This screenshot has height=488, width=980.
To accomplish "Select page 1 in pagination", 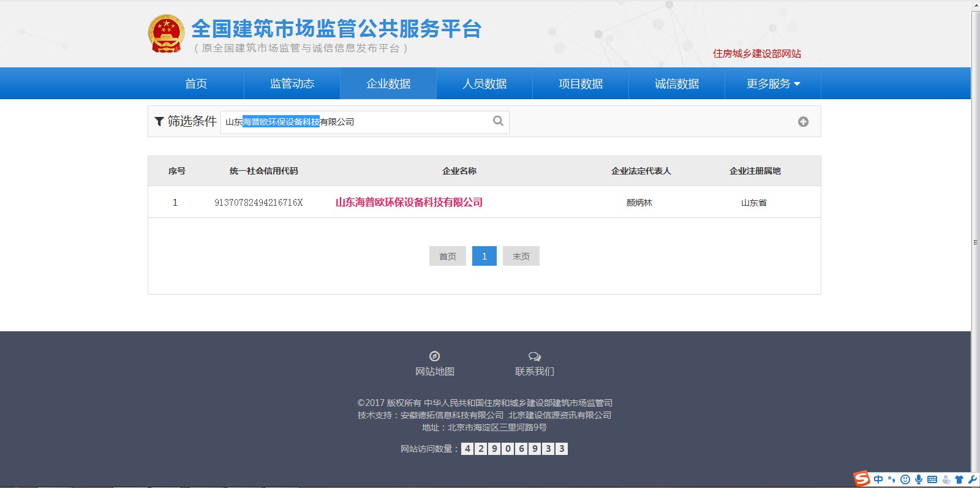I will [x=484, y=257].
